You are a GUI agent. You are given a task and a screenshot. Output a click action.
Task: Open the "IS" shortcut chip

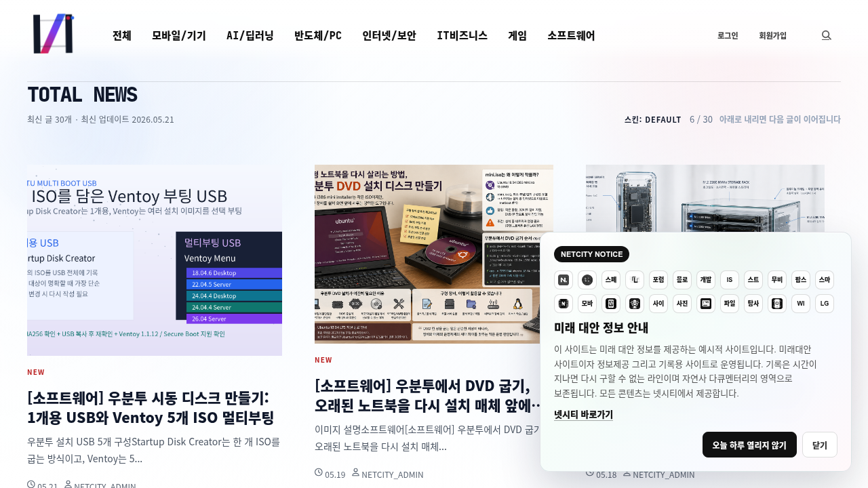point(730,280)
